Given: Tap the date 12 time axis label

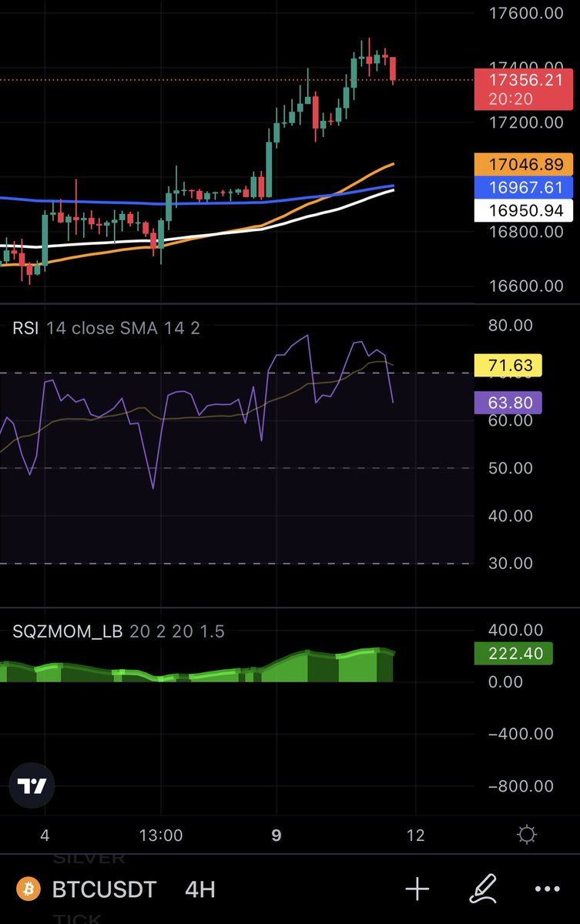Looking at the screenshot, I should pos(415,835).
